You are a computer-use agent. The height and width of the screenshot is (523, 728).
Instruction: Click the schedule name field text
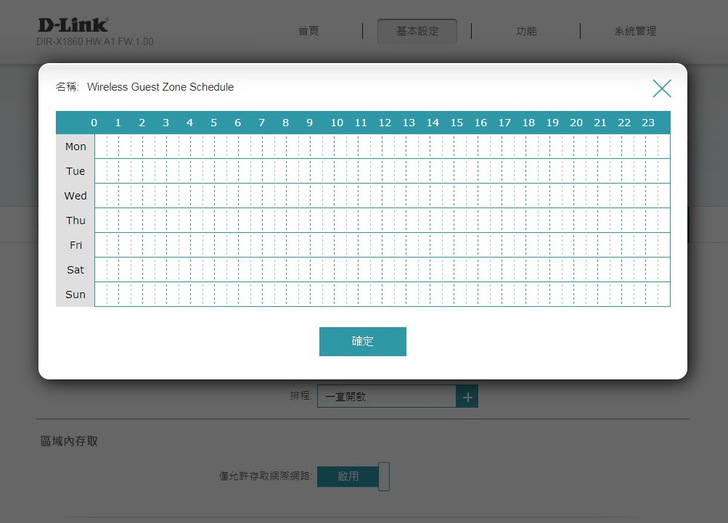[160, 87]
